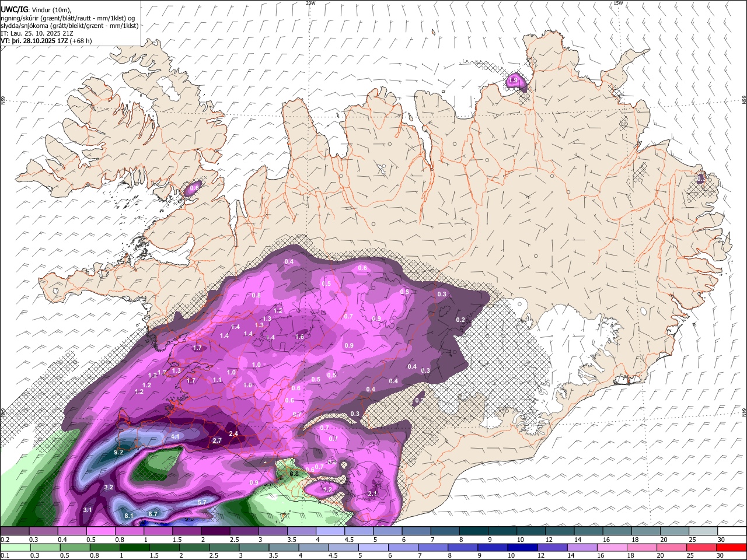The width and height of the screenshot is (747, 560).
Task: Click the 1.9 value on north coast
Action: (x=514, y=80)
